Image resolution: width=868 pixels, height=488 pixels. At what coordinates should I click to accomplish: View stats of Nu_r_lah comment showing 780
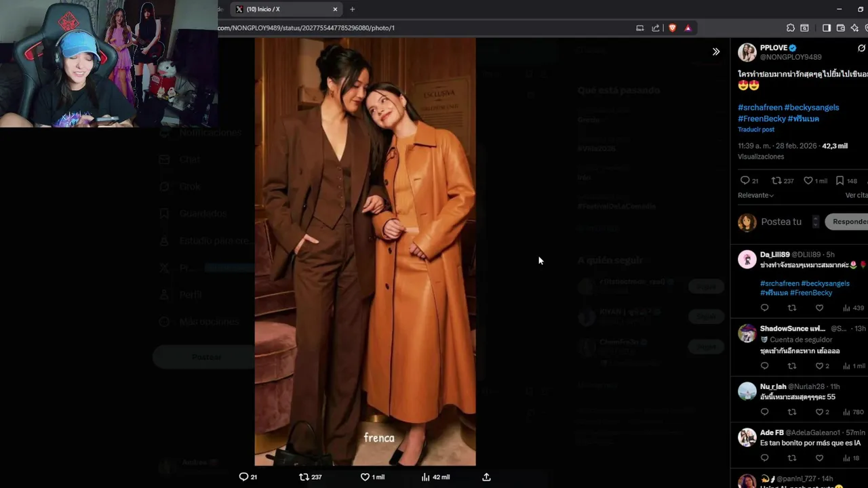[x=853, y=412]
